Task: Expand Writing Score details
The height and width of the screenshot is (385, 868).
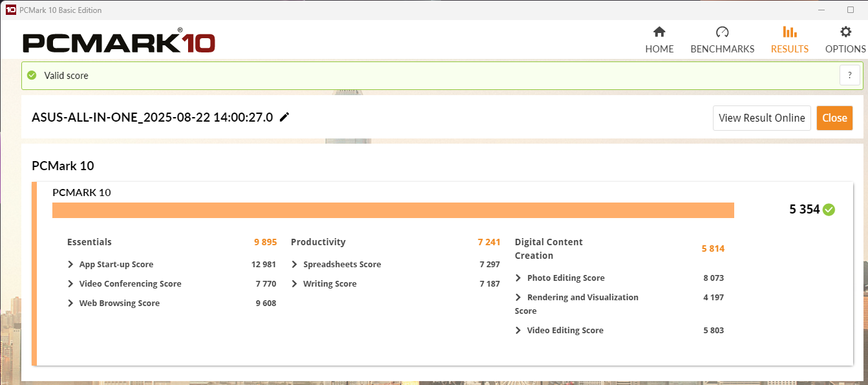Action: click(x=295, y=283)
